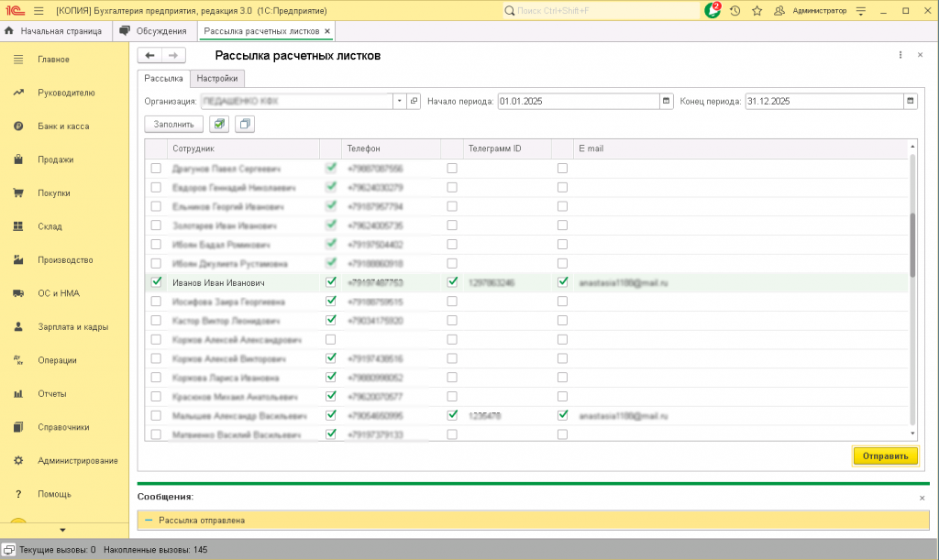Click the uncheck all rows icon
The image size is (939, 560).
point(244,124)
